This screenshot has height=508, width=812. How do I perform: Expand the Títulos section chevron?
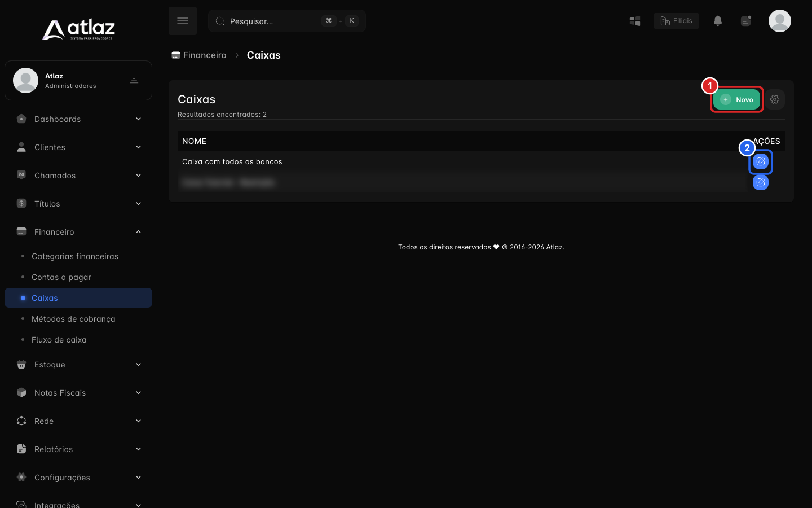[138, 204]
